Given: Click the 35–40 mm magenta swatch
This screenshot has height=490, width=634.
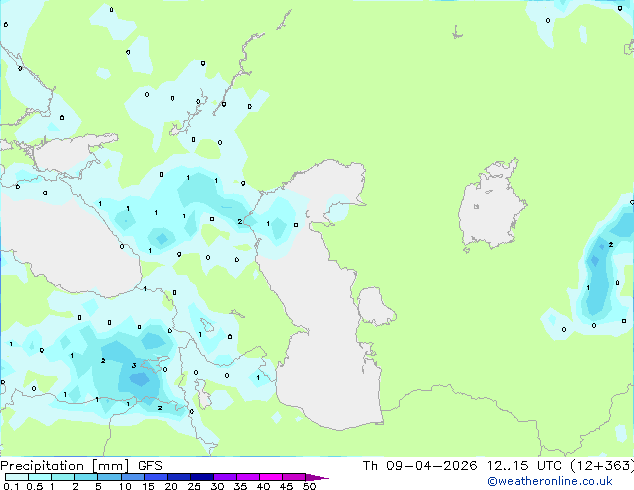Looking at the screenshot, I should tap(248, 477).
